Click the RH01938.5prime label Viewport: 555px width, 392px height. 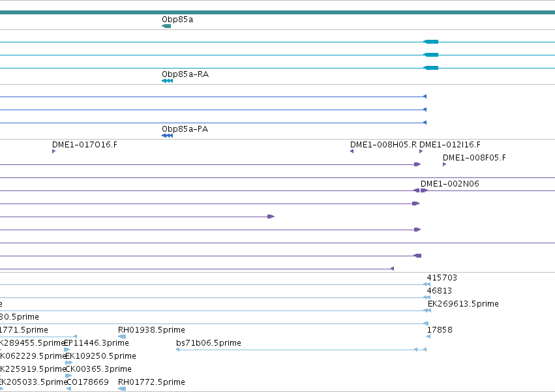151,330
